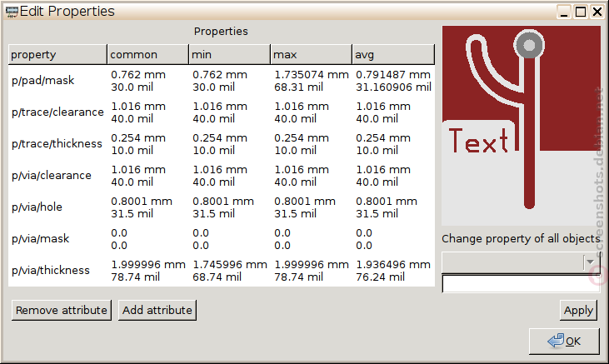Click the OK button
609x364 pixels.
(x=564, y=341)
